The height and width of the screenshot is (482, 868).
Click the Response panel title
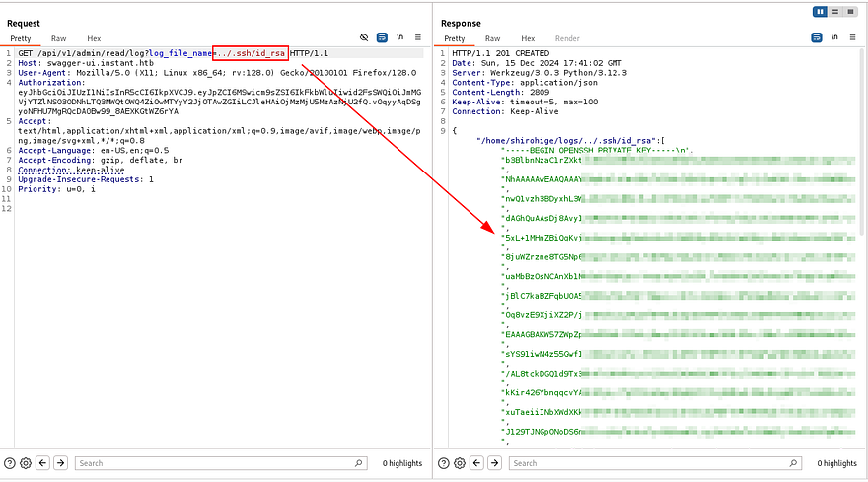[461, 24]
